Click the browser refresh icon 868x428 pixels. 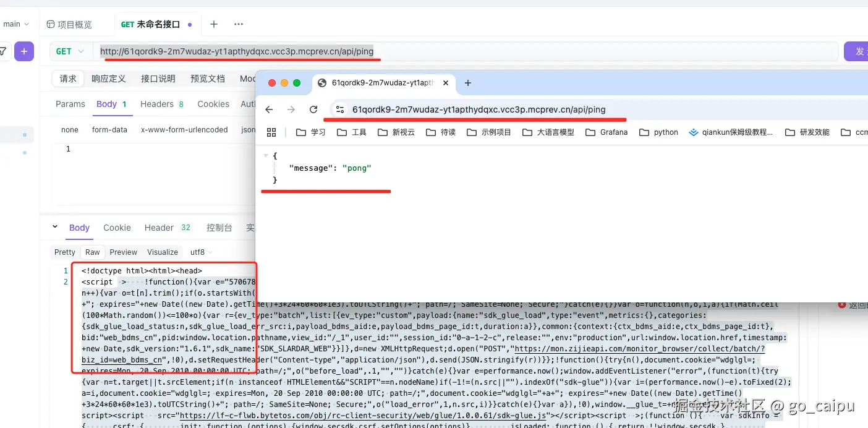[313, 109]
